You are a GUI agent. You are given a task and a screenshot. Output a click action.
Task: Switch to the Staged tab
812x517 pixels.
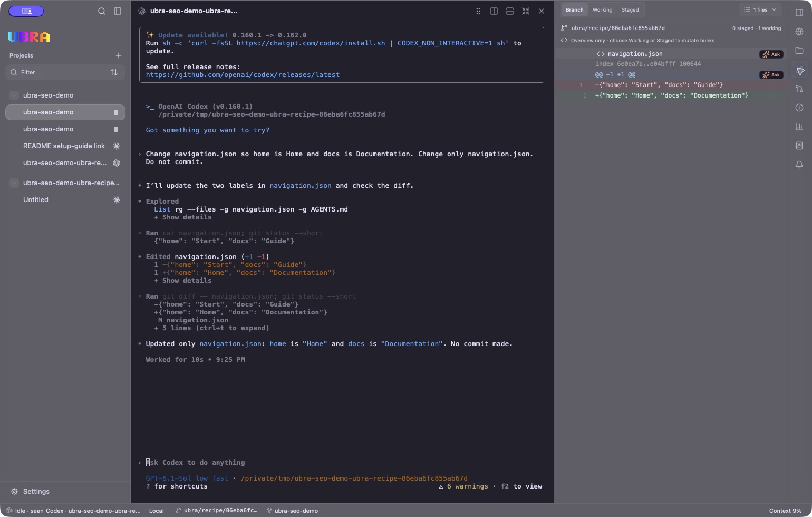click(x=630, y=10)
